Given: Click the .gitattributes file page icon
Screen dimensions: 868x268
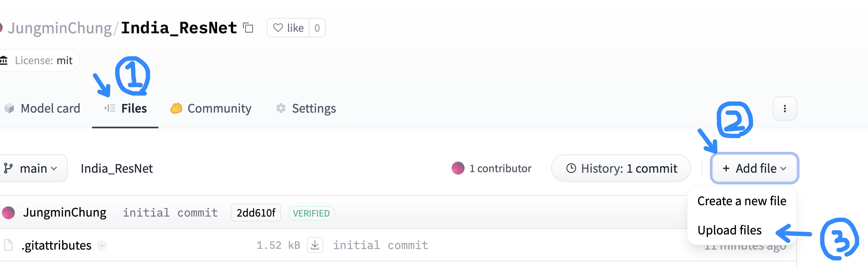Looking at the screenshot, I should point(8,245).
